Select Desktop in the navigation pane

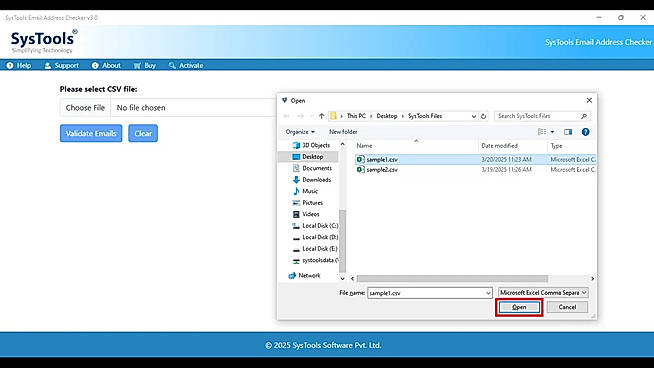(x=308, y=156)
